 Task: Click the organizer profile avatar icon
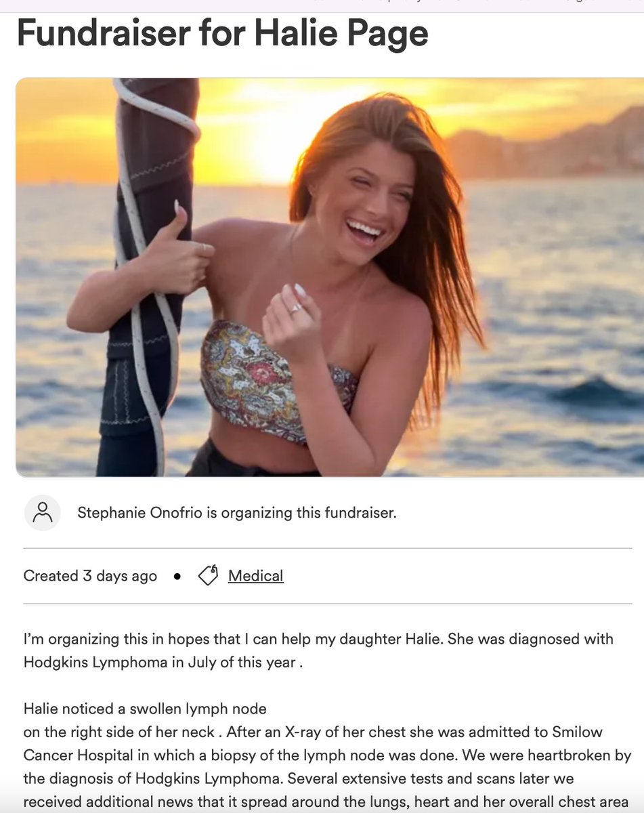click(x=43, y=512)
